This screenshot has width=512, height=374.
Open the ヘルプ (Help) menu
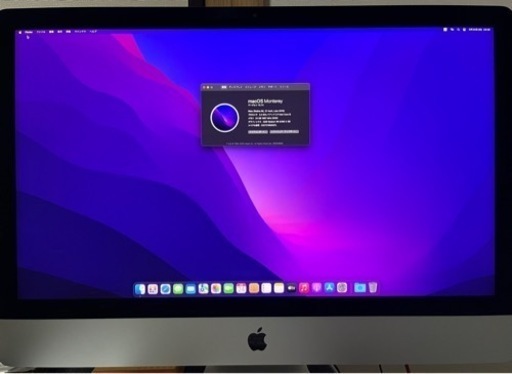point(93,31)
